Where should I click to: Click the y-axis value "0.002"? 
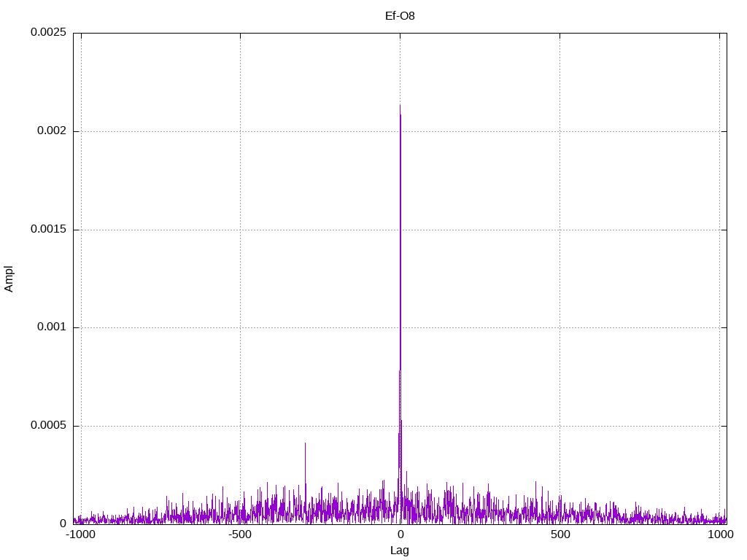(x=52, y=131)
